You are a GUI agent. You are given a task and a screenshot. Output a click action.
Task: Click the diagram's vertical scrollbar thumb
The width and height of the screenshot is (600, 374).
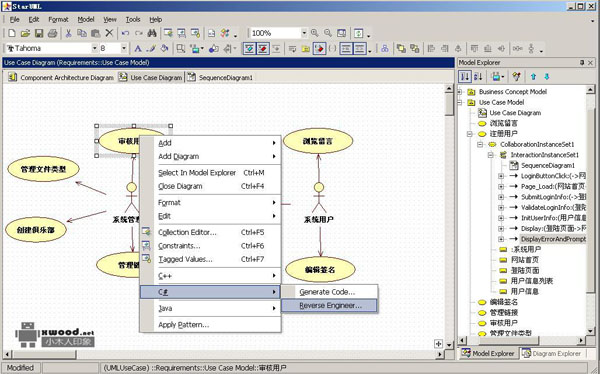point(450,105)
